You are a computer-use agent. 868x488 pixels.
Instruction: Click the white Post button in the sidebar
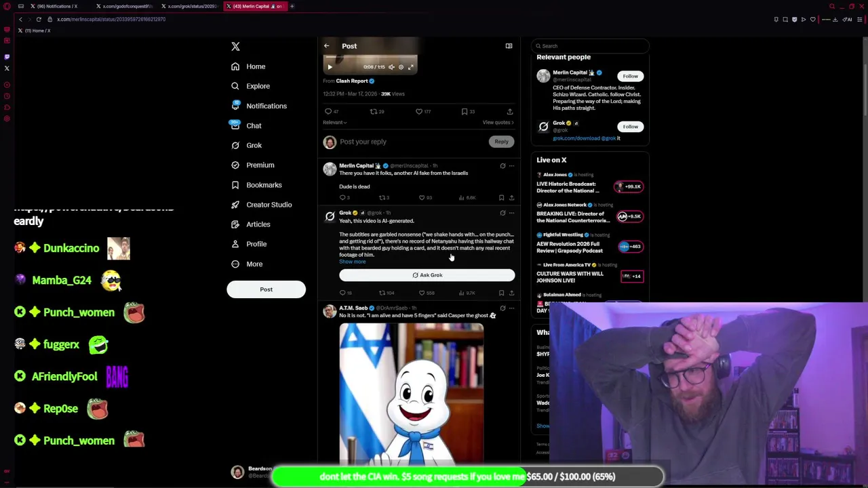[266, 289]
